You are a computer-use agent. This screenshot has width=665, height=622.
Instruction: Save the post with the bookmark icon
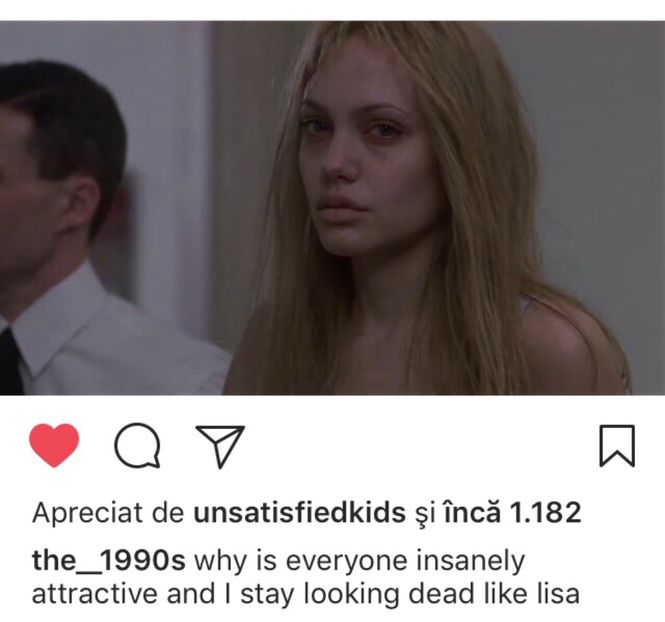617,446
